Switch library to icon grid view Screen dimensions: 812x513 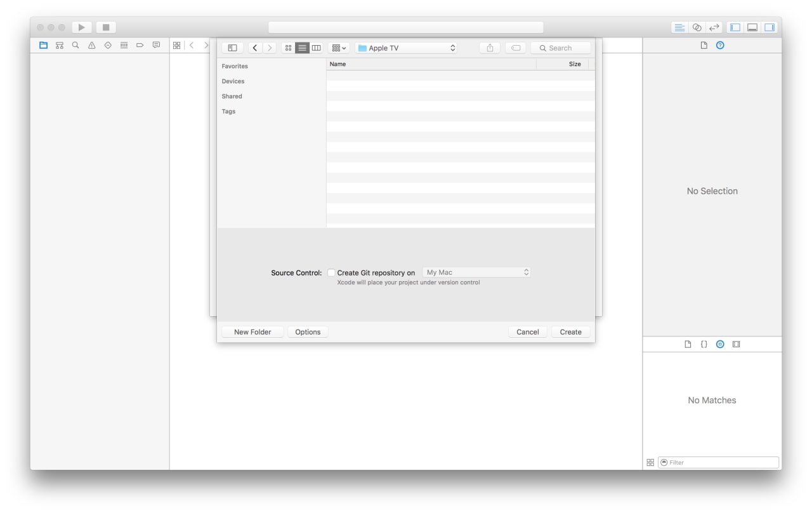point(650,463)
